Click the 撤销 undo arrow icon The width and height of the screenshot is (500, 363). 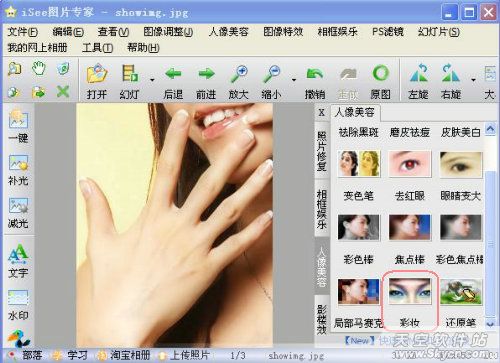click(314, 74)
